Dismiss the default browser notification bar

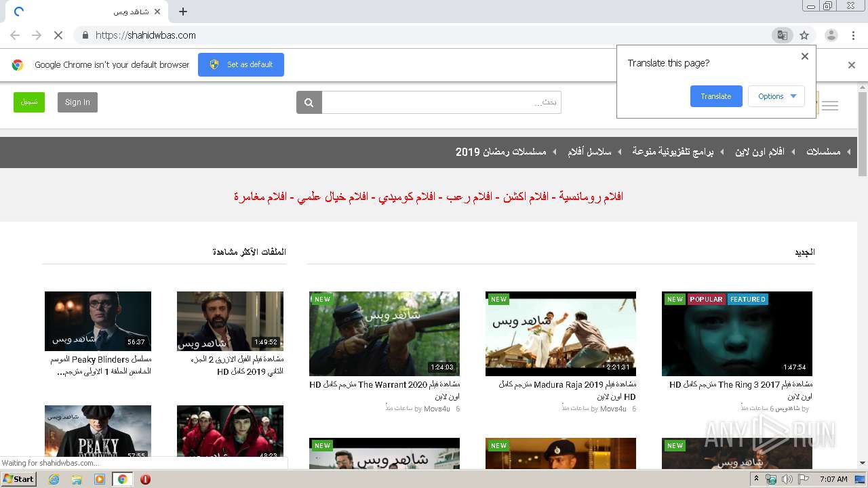(852, 65)
